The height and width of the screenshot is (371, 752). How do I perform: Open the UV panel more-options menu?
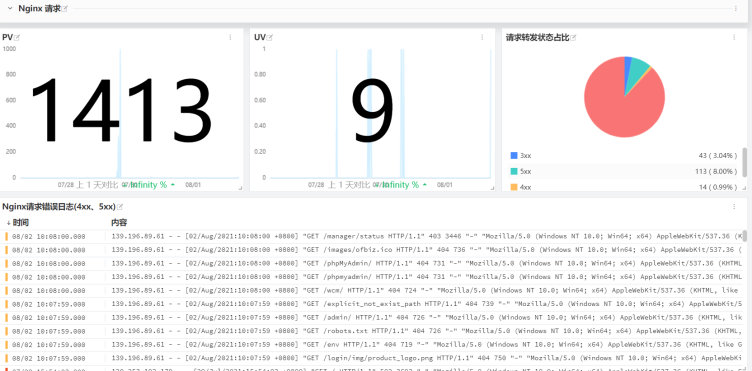(482, 37)
